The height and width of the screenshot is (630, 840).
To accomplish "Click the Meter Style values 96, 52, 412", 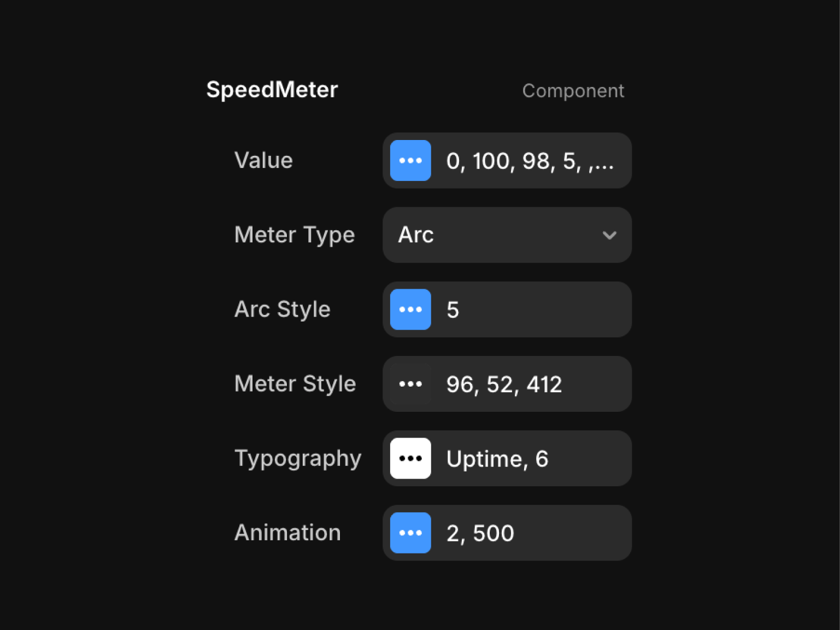I will pyautogui.click(x=504, y=384).
